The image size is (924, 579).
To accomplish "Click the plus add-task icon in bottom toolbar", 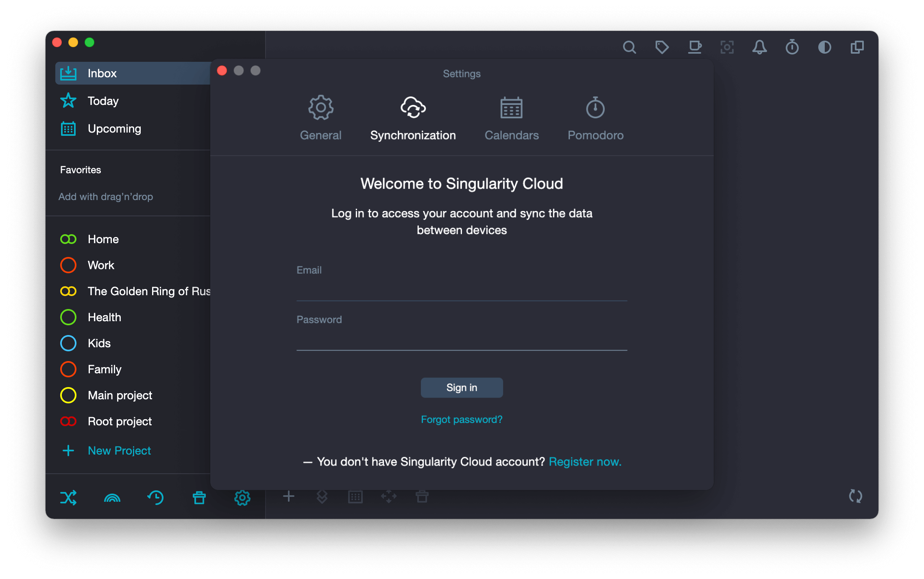I will (x=288, y=496).
